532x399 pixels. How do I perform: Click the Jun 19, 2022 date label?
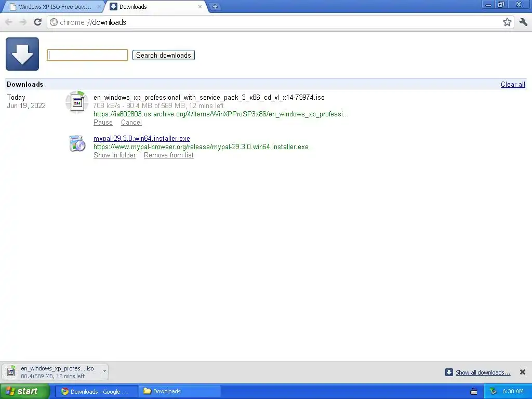(26, 105)
